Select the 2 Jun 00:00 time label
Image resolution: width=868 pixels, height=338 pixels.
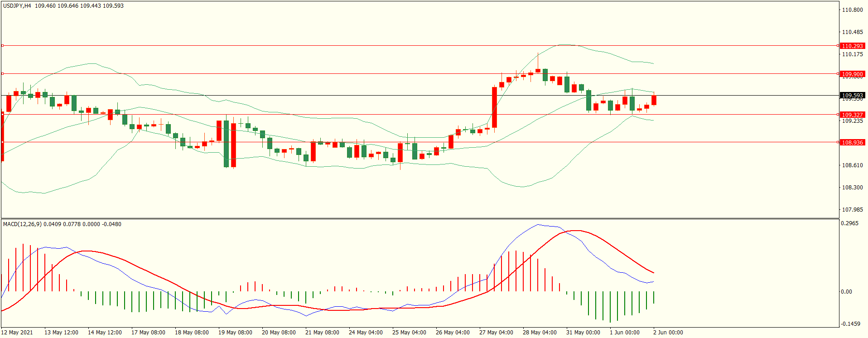668,333
